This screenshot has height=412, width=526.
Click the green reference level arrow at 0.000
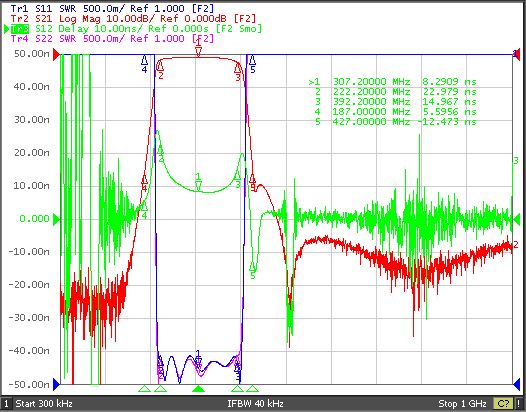(56, 219)
